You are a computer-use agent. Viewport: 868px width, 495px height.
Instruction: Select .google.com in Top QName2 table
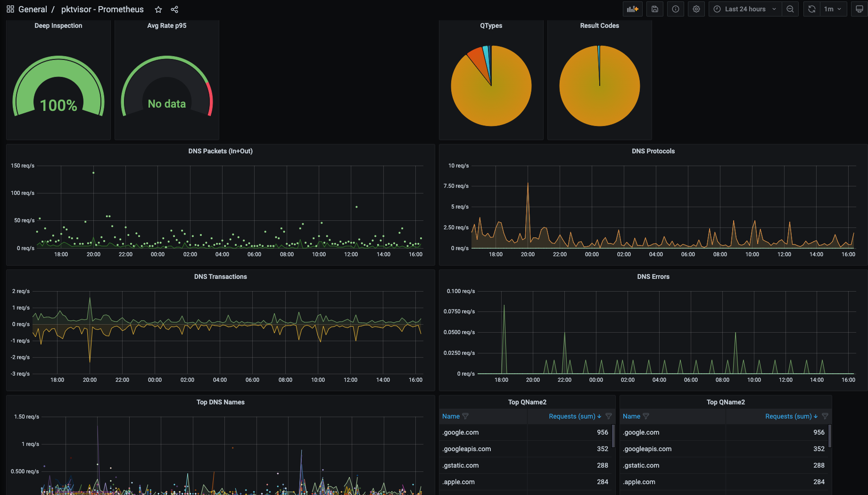pos(460,432)
